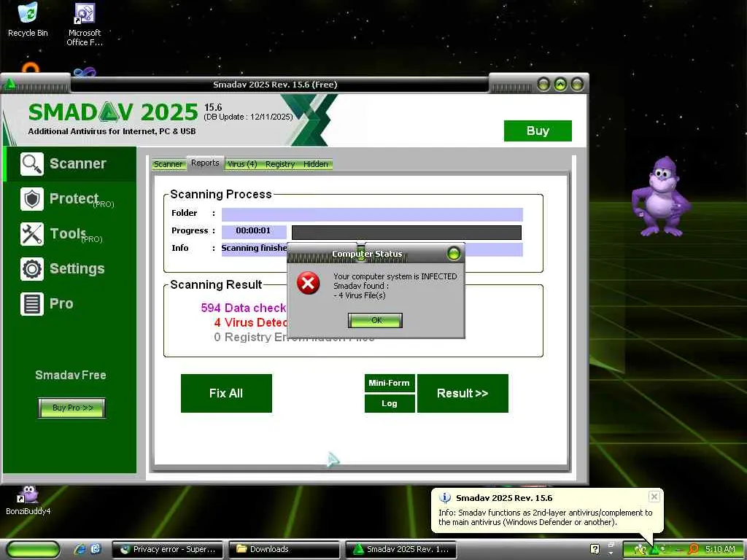The height and width of the screenshot is (560, 747).
Task: Click the second quick launch icon beside Internet Explorer
Action: (96, 549)
